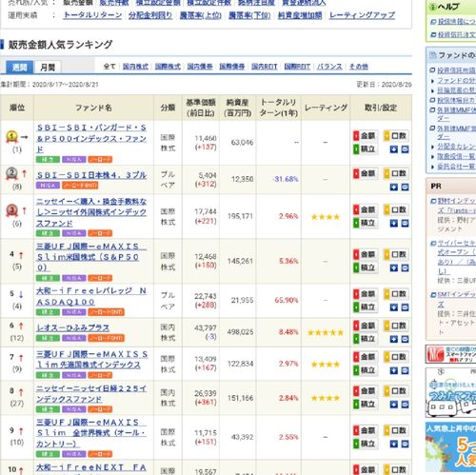476x475 pixels.
Task: Open 大和－iFreeレバレッジ NASDAQ100 fund page
Action: click(x=91, y=296)
